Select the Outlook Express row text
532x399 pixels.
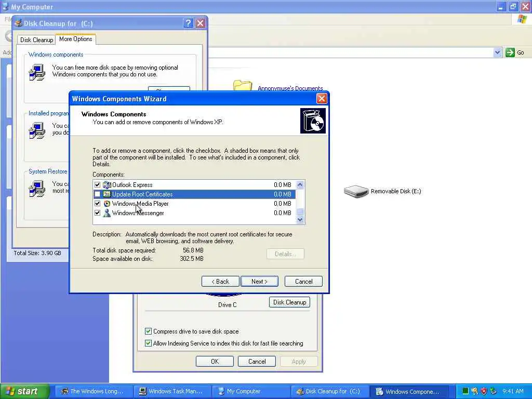coord(132,185)
